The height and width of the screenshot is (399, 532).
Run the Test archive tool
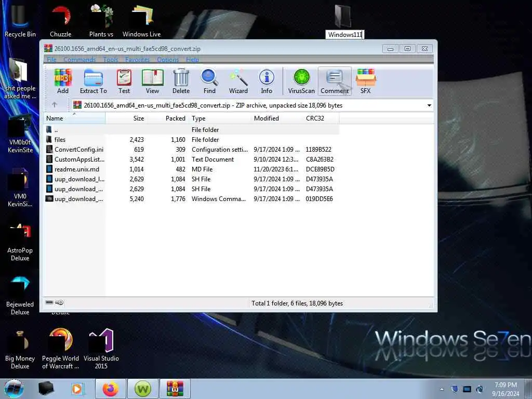point(124,82)
